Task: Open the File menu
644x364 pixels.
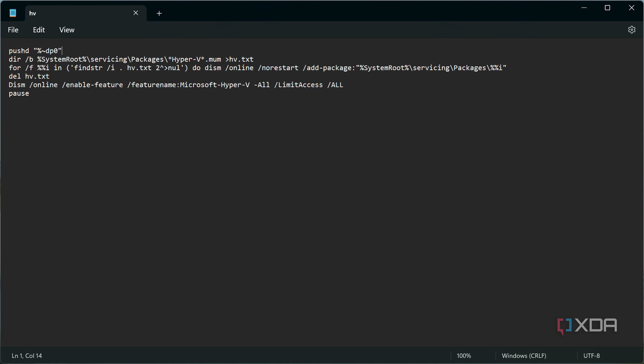Action: point(13,30)
